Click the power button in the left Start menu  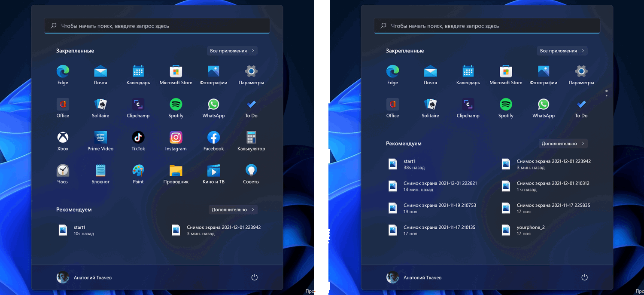pyautogui.click(x=255, y=277)
